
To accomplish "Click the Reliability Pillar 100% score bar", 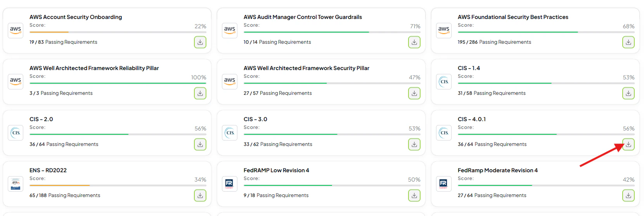I will (118, 83).
